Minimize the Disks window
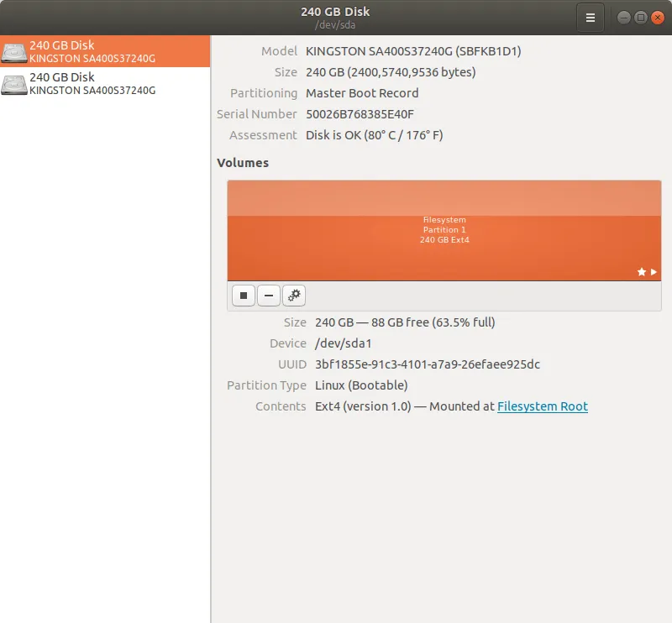The image size is (672, 623). pos(624,18)
